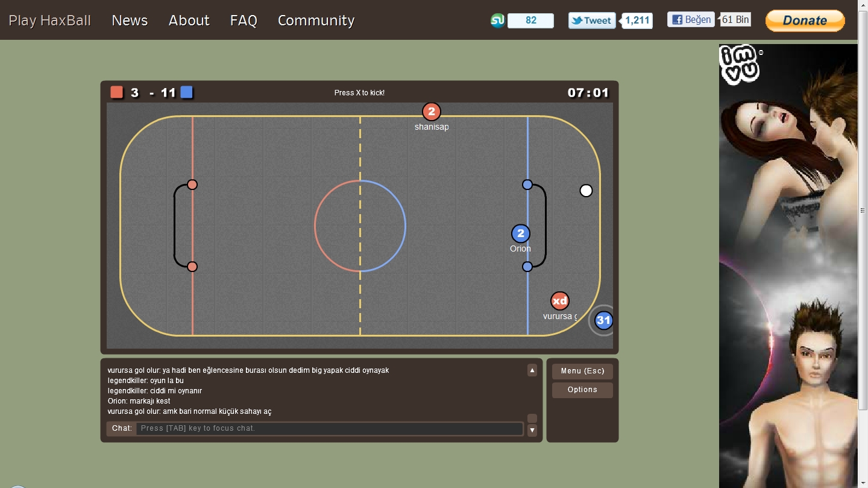
Task: Click the red player shanisap disc
Action: pyautogui.click(x=432, y=112)
